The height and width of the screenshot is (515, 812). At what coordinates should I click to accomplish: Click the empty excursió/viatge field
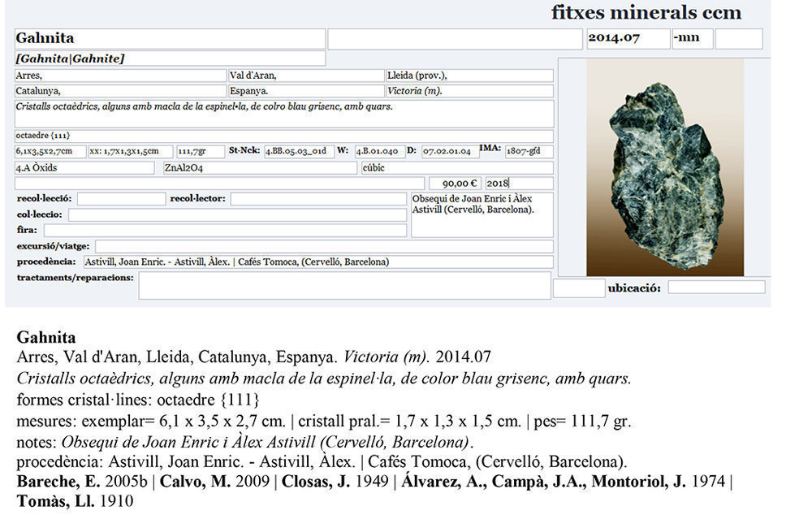pyautogui.click(x=324, y=246)
